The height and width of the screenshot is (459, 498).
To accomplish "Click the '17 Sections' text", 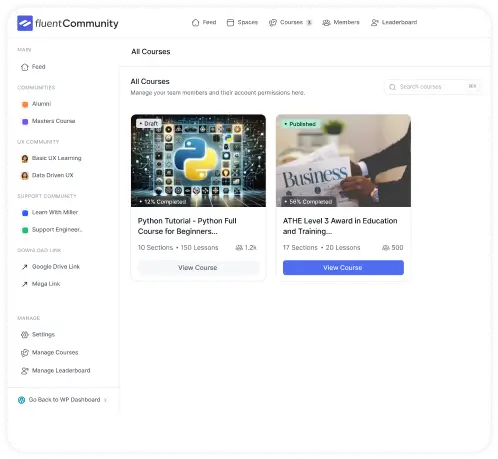I will coord(300,248).
